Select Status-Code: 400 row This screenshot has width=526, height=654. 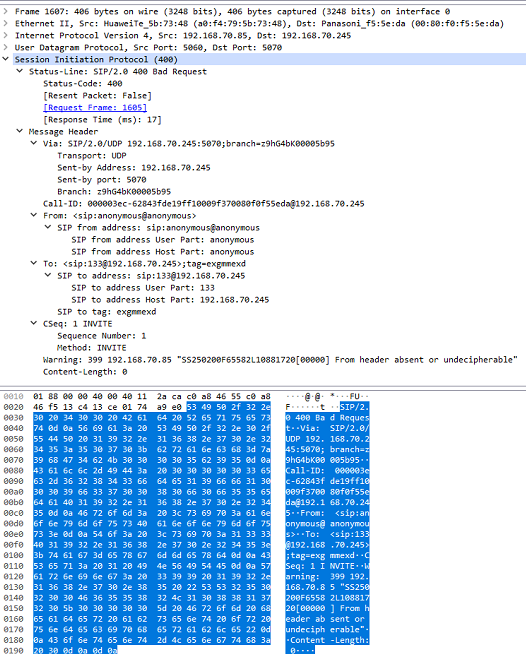[83, 83]
